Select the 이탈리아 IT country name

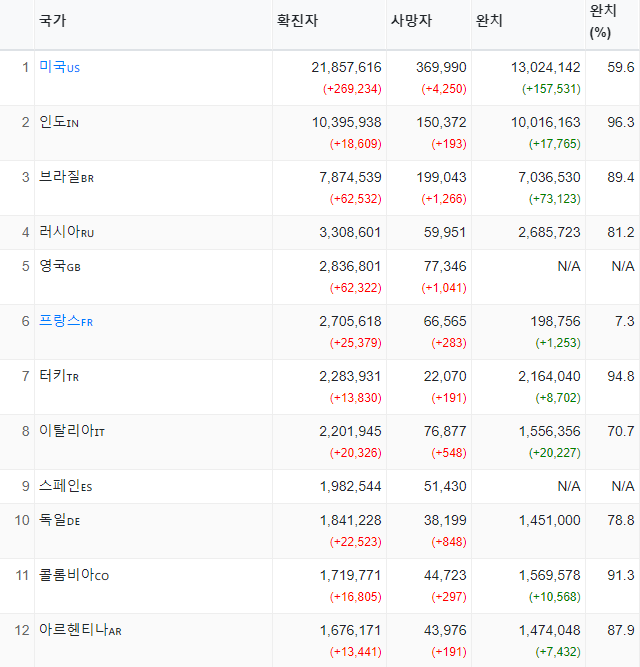[72, 431]
